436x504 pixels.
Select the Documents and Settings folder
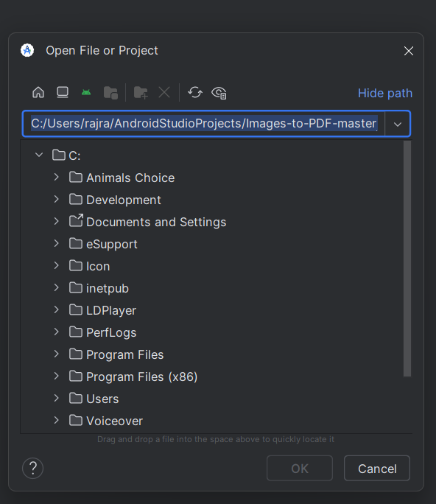click(x=148, y=222)
